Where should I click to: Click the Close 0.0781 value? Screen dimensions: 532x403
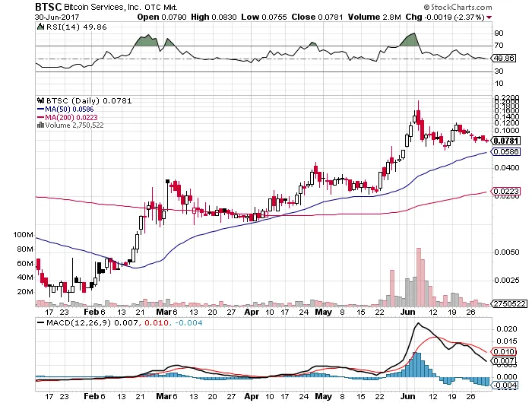coord(317,17)
